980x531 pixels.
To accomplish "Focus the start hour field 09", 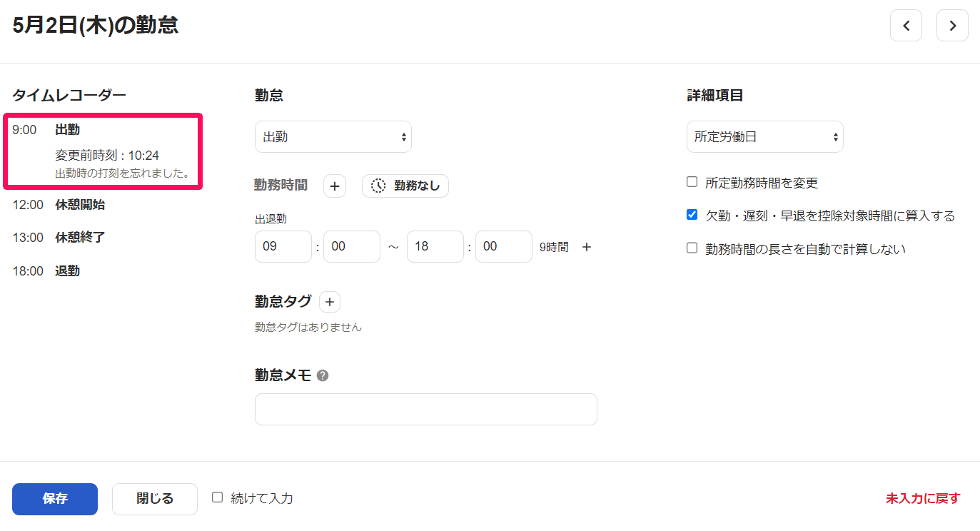I will tap(283, 246).
